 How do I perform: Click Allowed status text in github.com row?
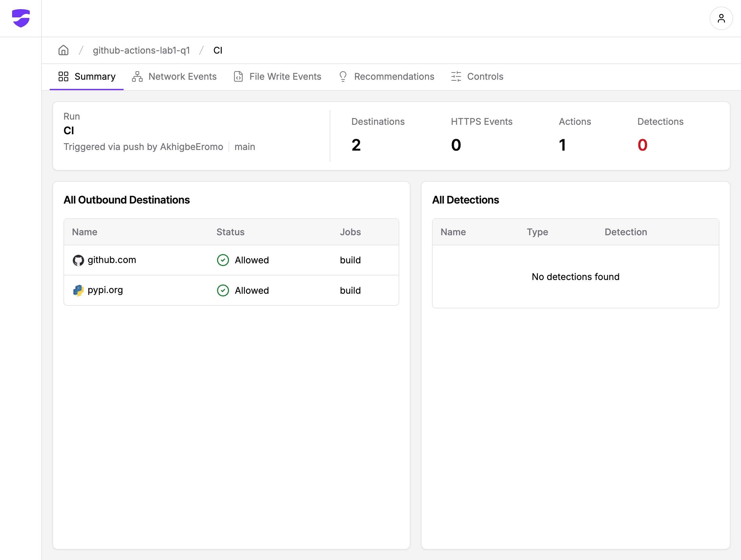point(252,260)
